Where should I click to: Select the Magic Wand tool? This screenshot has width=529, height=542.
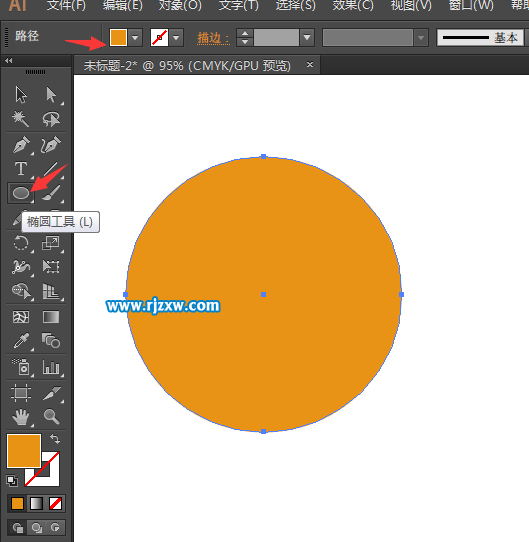click(x=20, y=119)
